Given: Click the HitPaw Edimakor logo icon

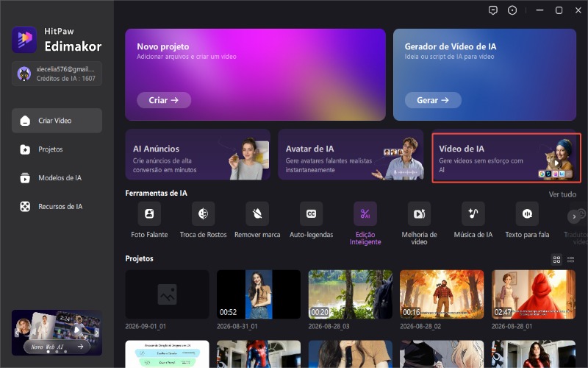Looking at the screenshot, I should click(x=24, y=39).
